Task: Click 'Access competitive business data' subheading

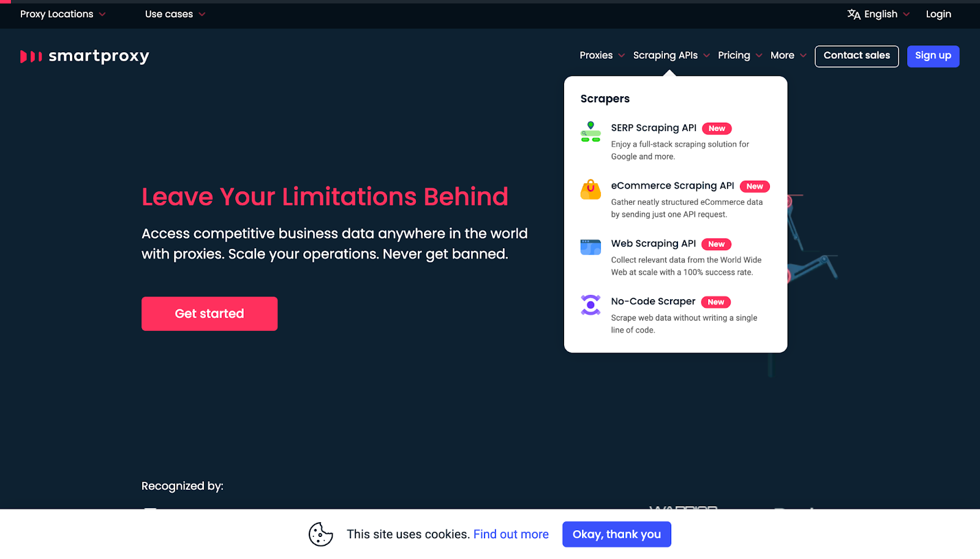Action: 334,244
